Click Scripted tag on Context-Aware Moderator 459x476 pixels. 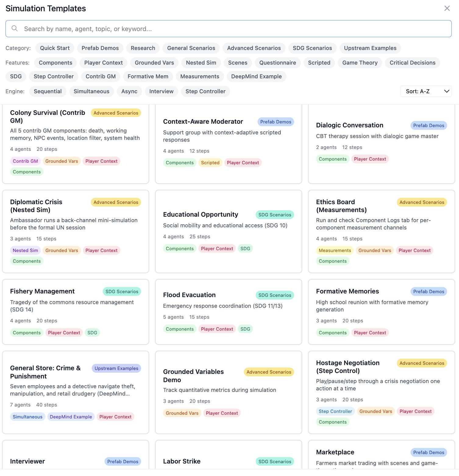[210, 163]
